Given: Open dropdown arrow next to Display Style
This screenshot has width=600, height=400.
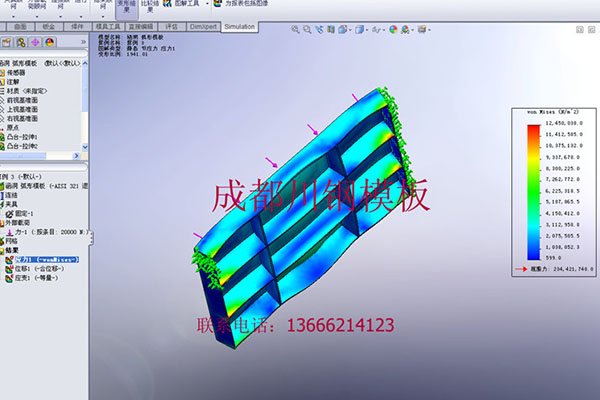Looking at the screenshot, I should [367, 30].
